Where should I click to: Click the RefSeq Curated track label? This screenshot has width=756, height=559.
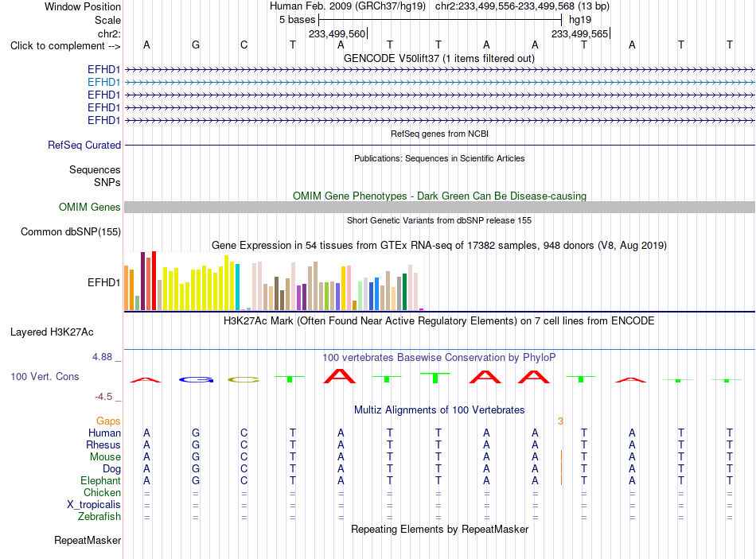[x=84, y=145]
